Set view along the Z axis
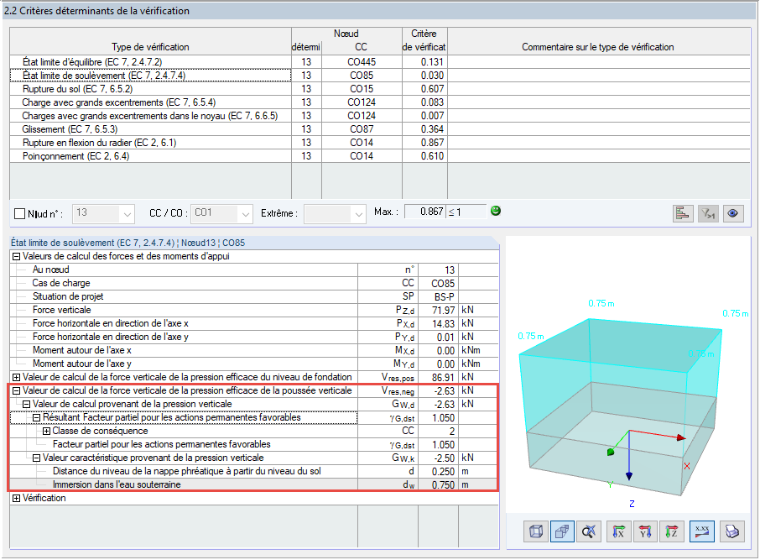Screen dimensions: 760x560 coord(672,532)
